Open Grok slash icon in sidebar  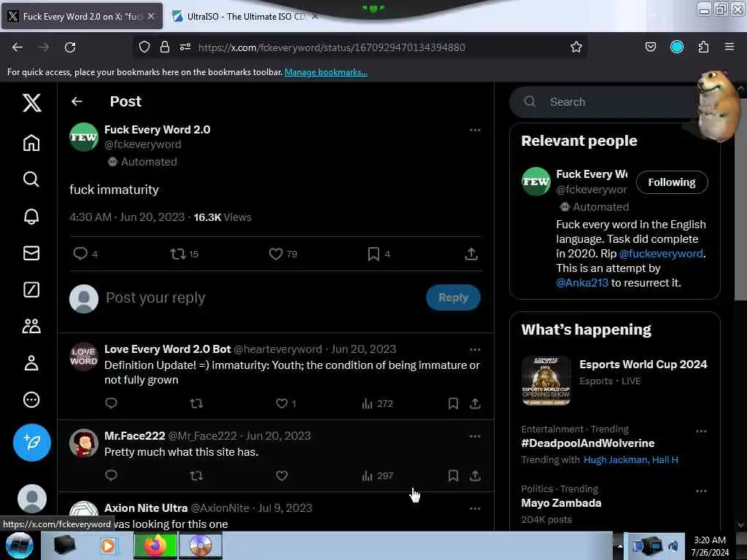pyautogui.click(x=31, y=289)
